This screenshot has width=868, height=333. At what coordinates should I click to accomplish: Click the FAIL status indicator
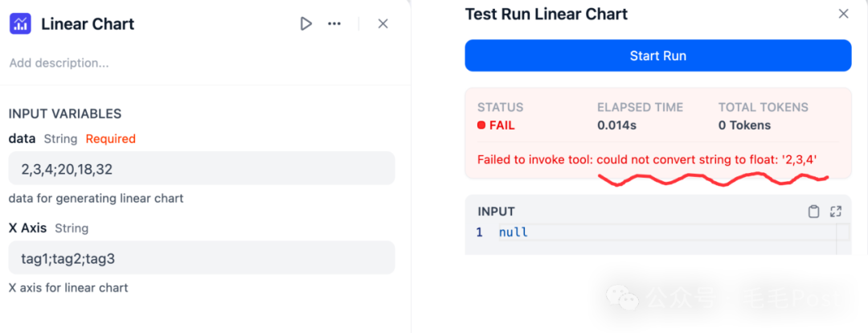click(x=496, y=125)
